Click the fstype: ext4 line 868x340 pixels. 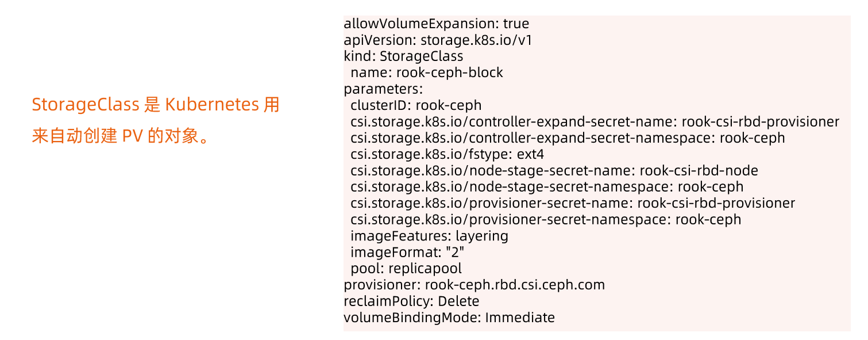447,154
